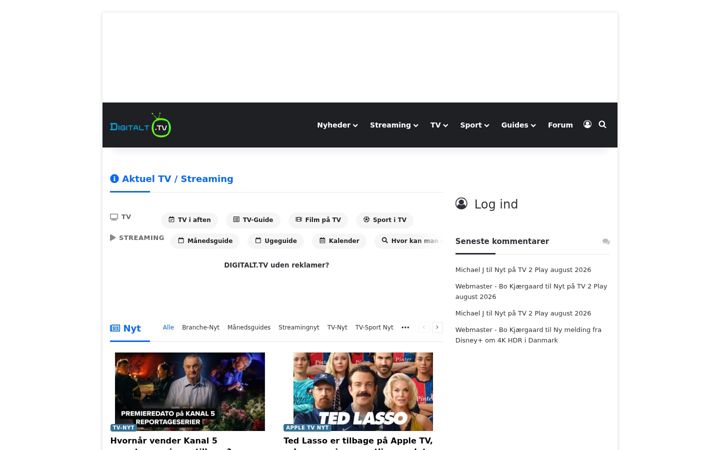Expand the TV dropdown menu
This screenshot has height=450, width=720.
439,125
